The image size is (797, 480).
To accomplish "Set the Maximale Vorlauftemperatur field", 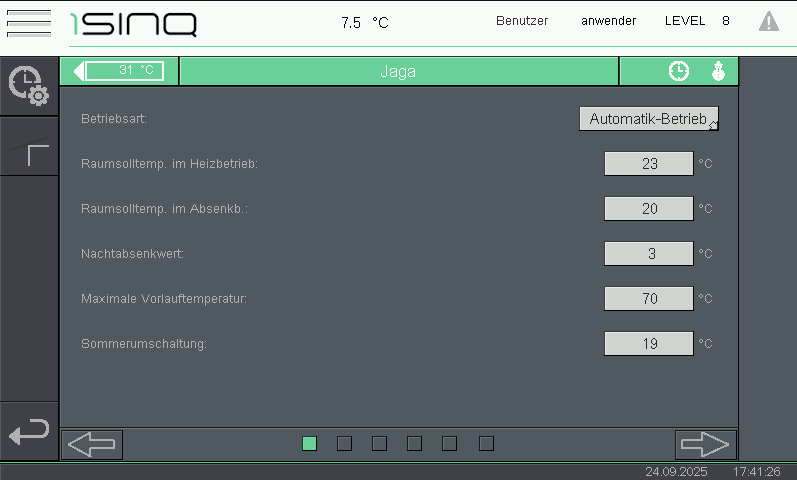I will pos(648,299).
